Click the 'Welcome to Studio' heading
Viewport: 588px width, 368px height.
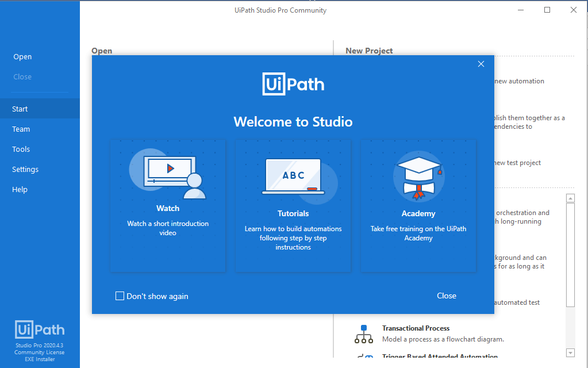pos(293,122)
